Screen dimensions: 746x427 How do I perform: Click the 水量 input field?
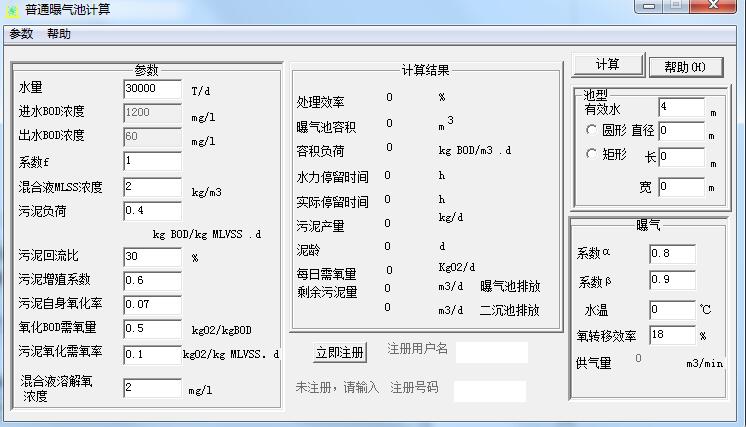point(152,89)
